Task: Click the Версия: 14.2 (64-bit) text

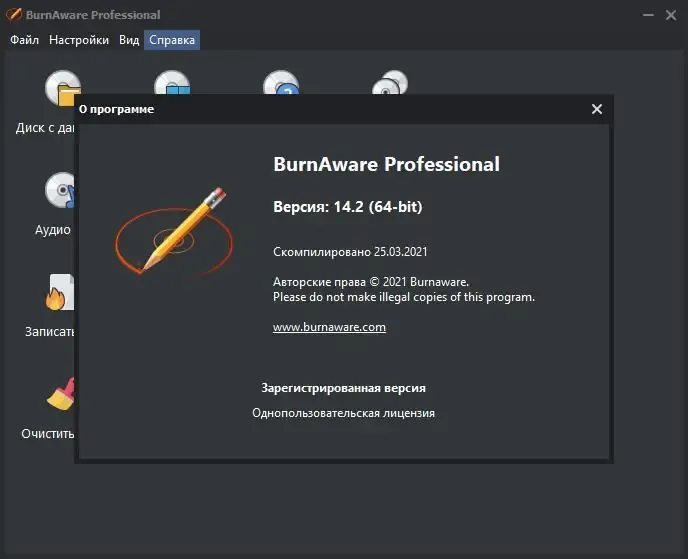Action: tap(348, 207)
